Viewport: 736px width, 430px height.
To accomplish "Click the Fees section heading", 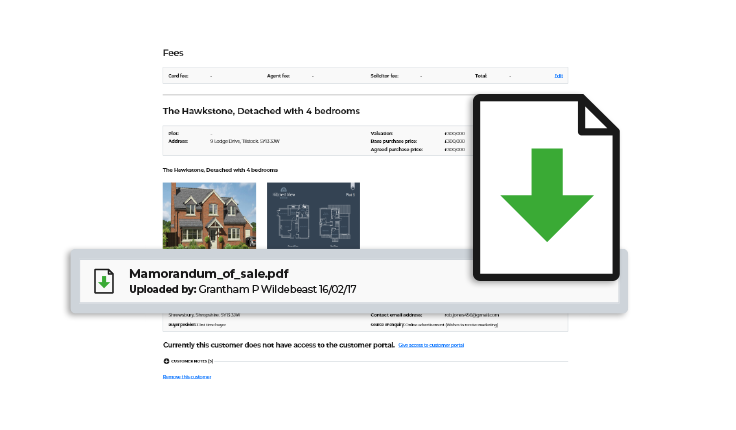I will pos(173,52).
